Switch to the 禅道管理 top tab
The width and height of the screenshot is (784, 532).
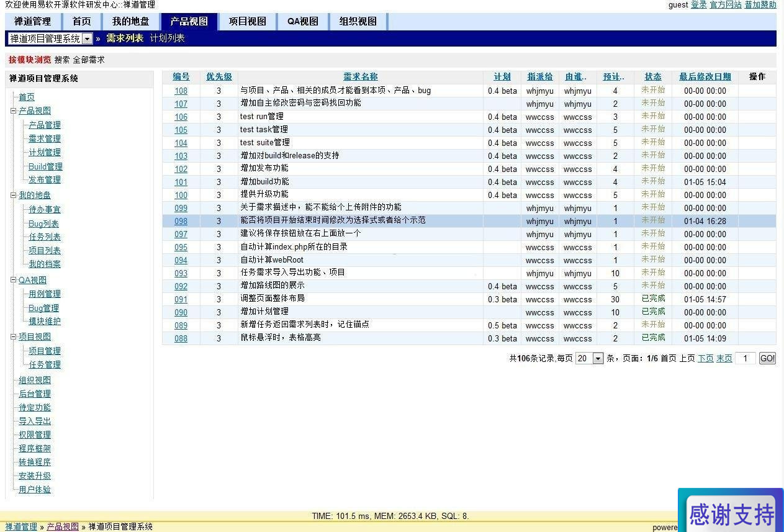pyautogui.click(x=33, y=21)
